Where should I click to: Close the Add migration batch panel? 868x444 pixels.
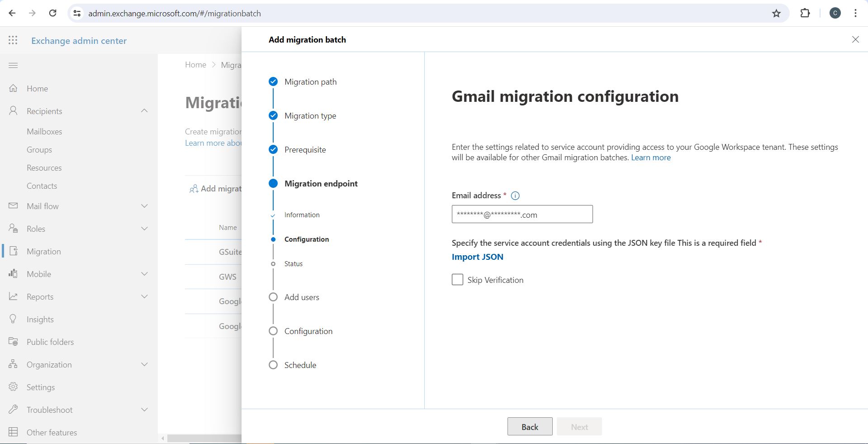855,40
